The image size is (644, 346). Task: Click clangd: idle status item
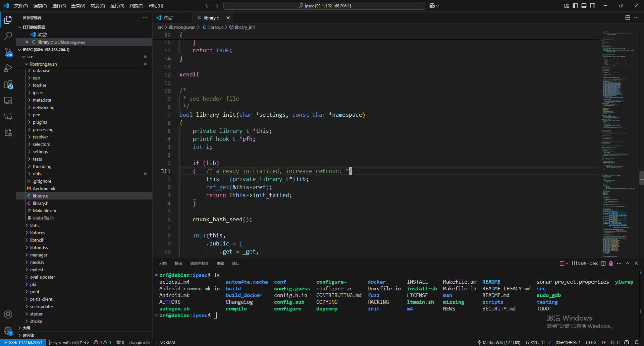pyautogui.click(x=140, y=342)
